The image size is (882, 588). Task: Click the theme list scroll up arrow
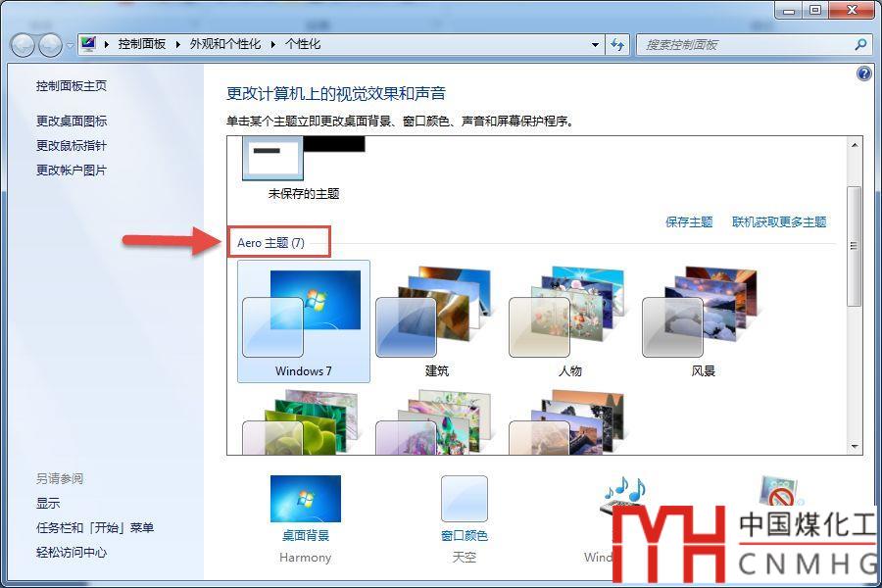coord(855,145)
